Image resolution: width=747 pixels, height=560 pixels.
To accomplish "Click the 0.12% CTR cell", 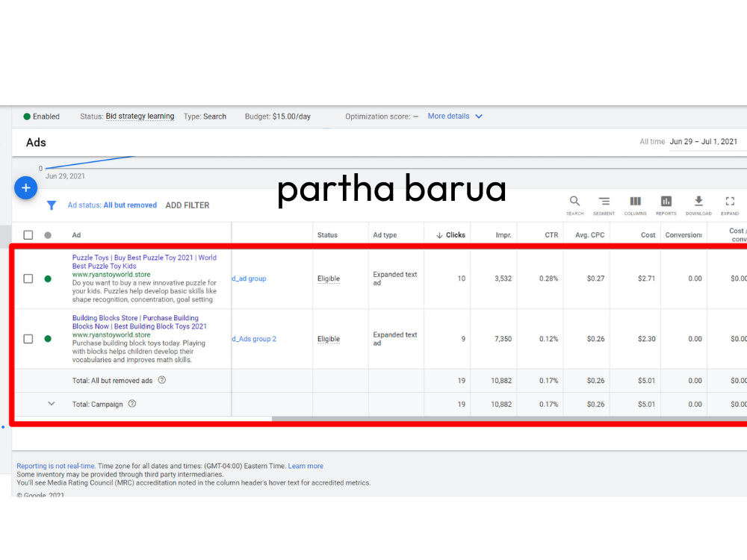I will [549, 338].
